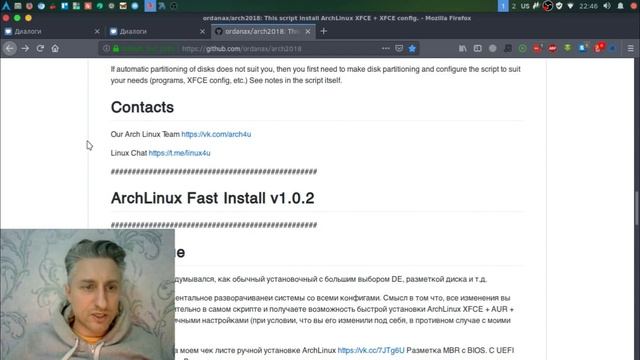Go forward one page in Firefox
Viewport: 640px width, 360px height.
25,49
